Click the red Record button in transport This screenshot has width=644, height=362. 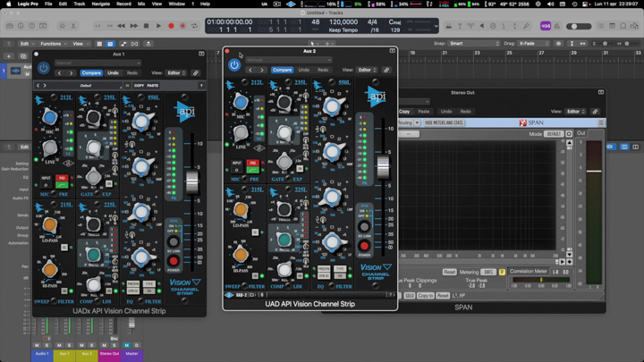coord(171,26)
